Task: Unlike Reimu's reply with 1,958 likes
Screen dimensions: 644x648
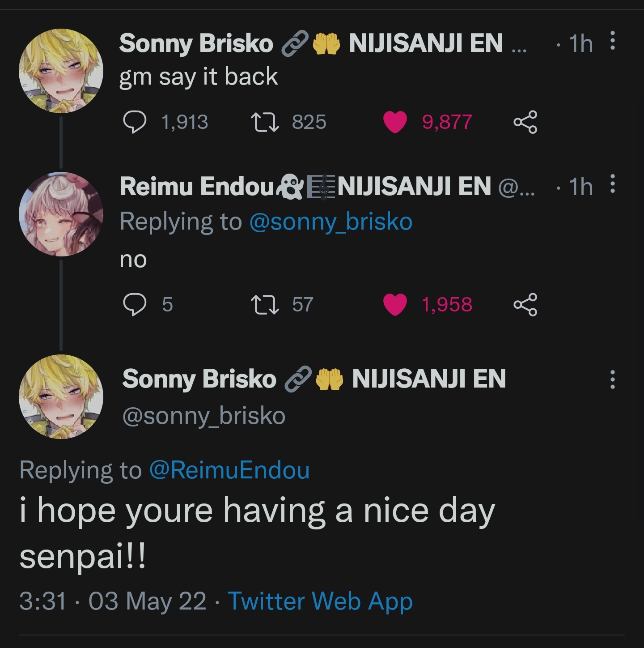Action: coord(395,305)
